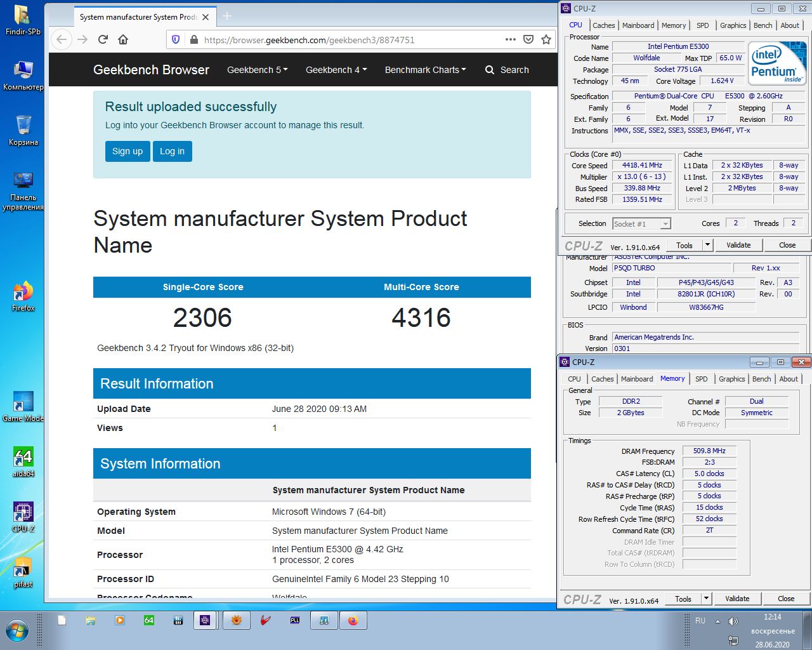Open the Geekbench 5 dropdown menu
This screenshot has width=812, height=650.
pyautogui.click(x=258, y=70)
